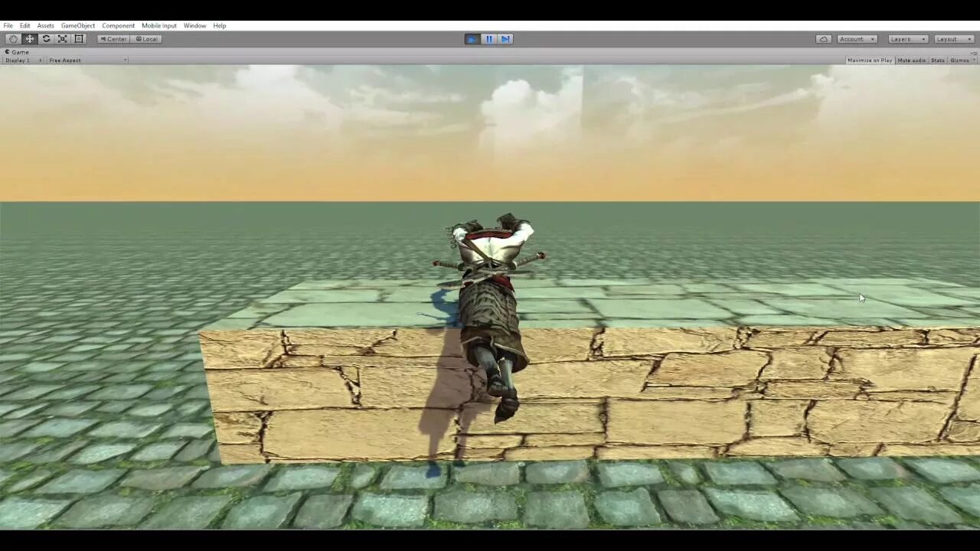Open the Component menu

tap(119, 25)
